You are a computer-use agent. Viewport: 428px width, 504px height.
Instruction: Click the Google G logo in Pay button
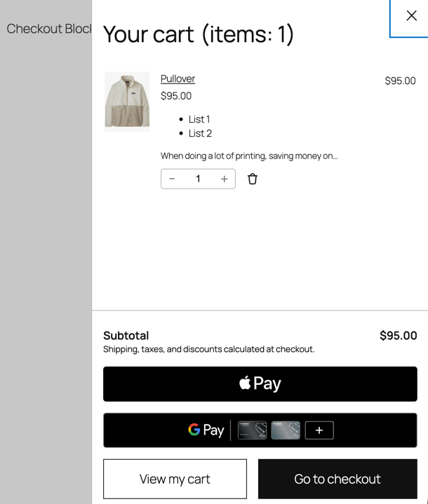click(x=194, y=430)
